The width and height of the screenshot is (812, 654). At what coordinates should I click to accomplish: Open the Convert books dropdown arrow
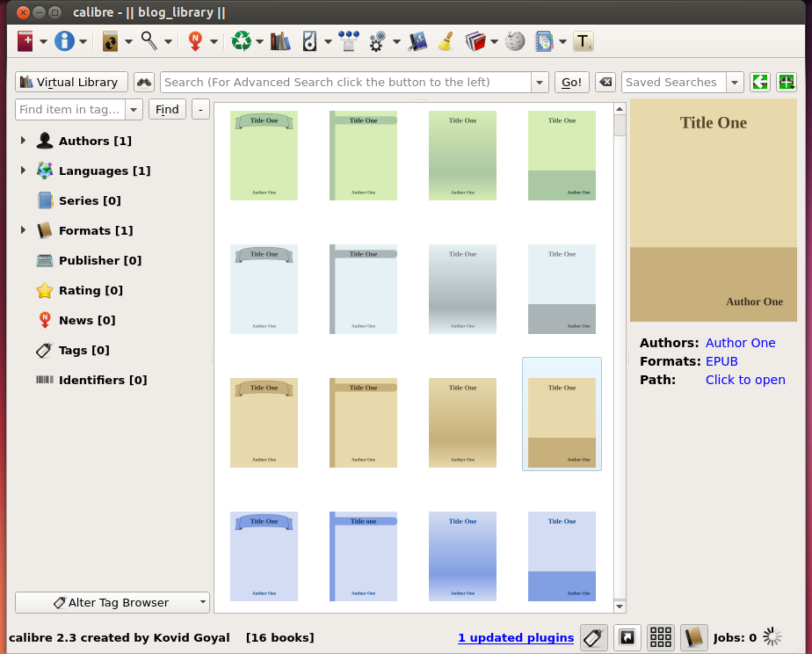point(128,42)
